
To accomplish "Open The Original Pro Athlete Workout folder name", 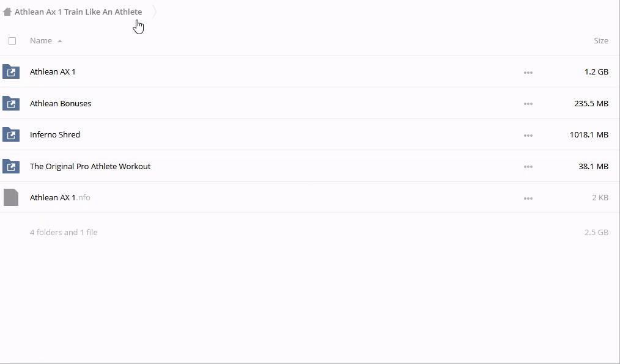I will (90, 166).
